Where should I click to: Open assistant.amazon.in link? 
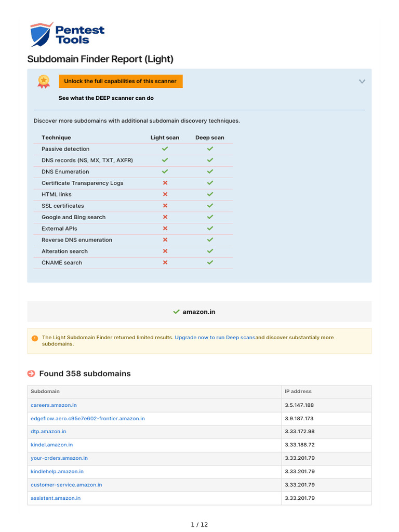point(56,498)
